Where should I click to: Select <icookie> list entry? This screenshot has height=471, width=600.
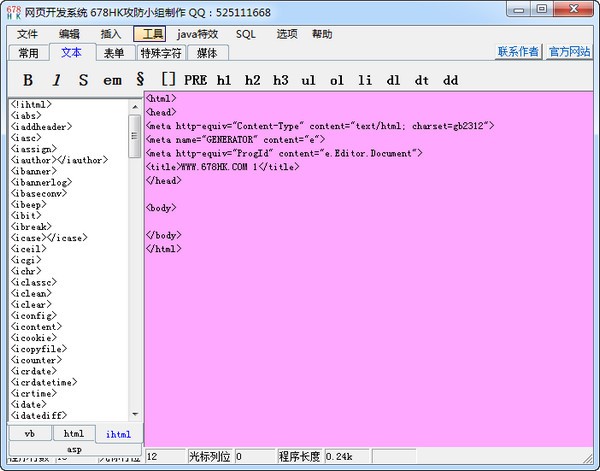point(33,338)
